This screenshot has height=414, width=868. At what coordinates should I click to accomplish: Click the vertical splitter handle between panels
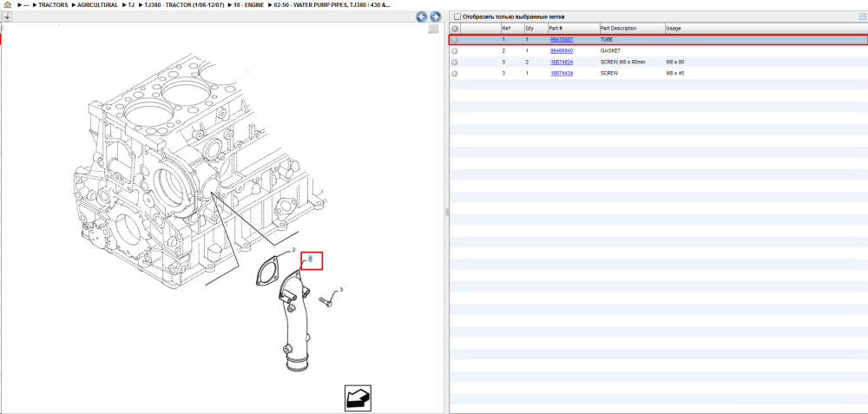click(446, 212)
